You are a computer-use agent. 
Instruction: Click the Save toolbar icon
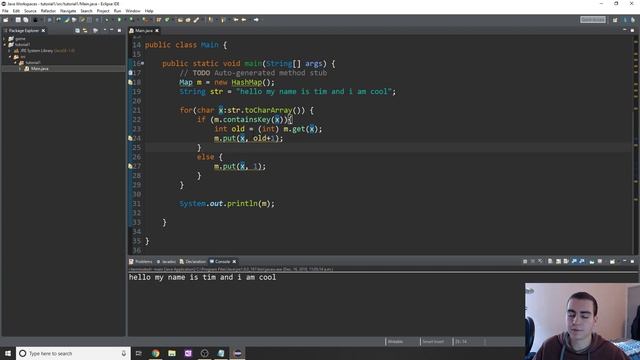(x=18, y=20)
